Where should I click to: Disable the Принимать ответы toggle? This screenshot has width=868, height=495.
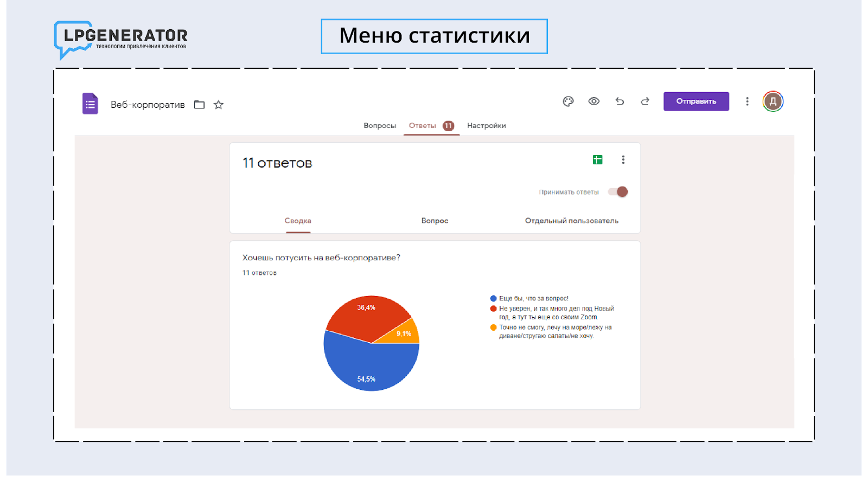click(618, 191)
